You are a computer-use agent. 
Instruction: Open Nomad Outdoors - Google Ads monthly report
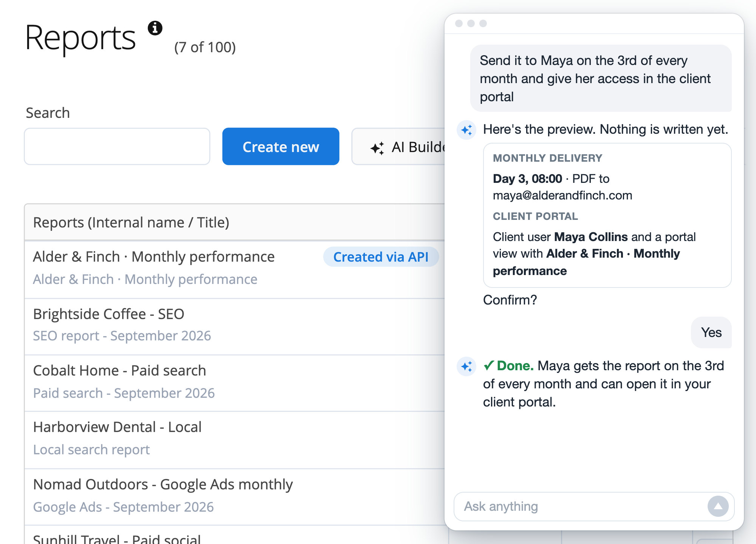tap(163, 485)
